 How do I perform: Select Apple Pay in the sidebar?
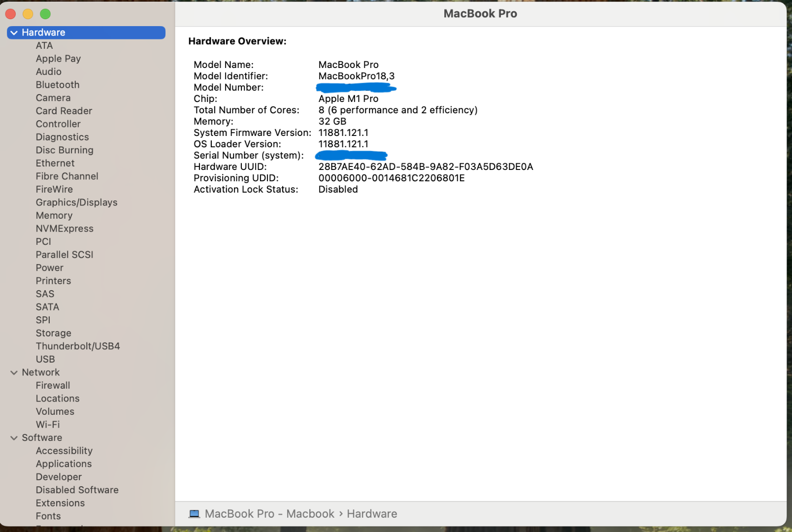(58, 59)
